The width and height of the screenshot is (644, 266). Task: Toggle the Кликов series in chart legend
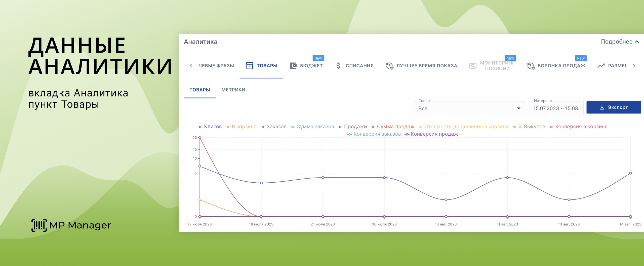tap(210, 127)
